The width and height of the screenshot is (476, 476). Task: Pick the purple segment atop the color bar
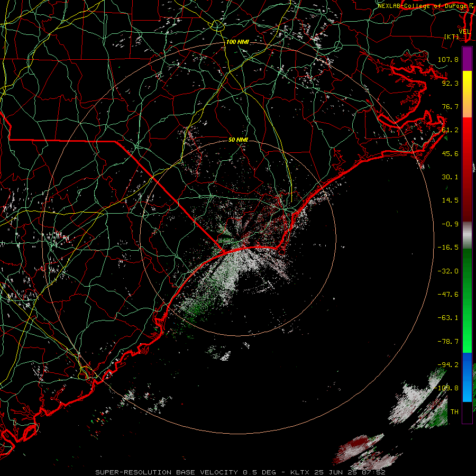(x=467, y=59)
